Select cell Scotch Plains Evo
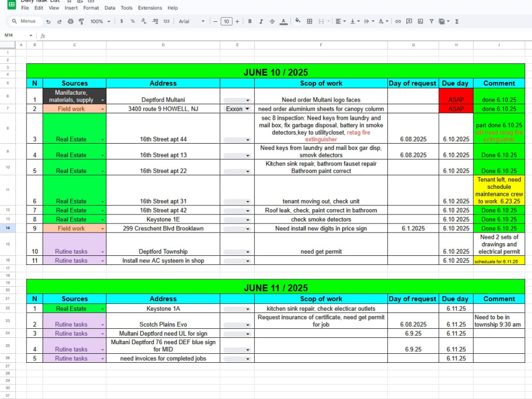The width and height of the screenshot is (532, 399). click(x=163, y=320)
